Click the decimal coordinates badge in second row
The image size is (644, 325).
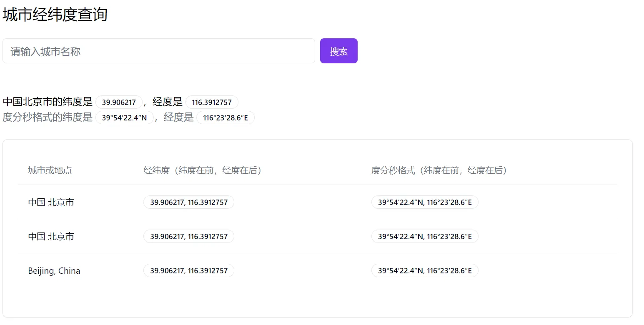[189, 237]
